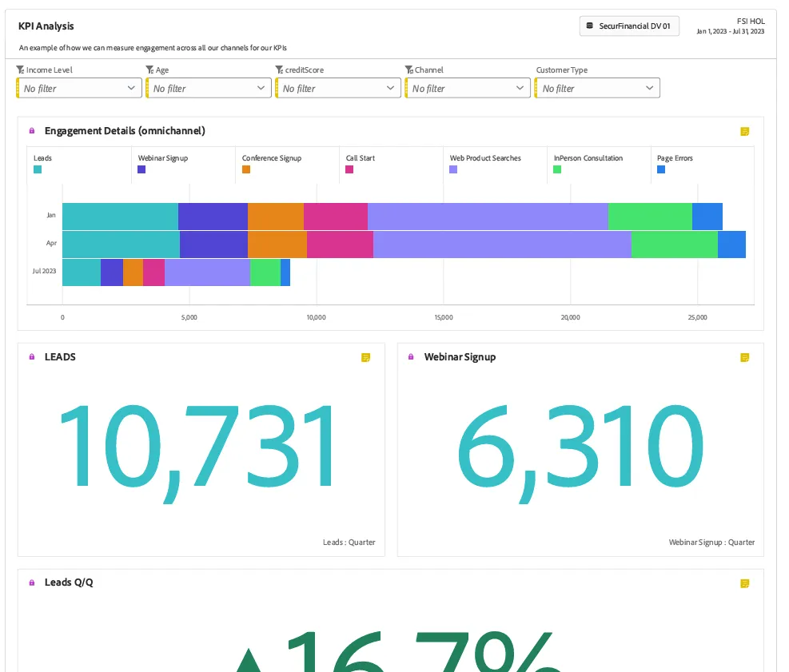Click the lock icon beside Engagement Details title

click(32, 131)
